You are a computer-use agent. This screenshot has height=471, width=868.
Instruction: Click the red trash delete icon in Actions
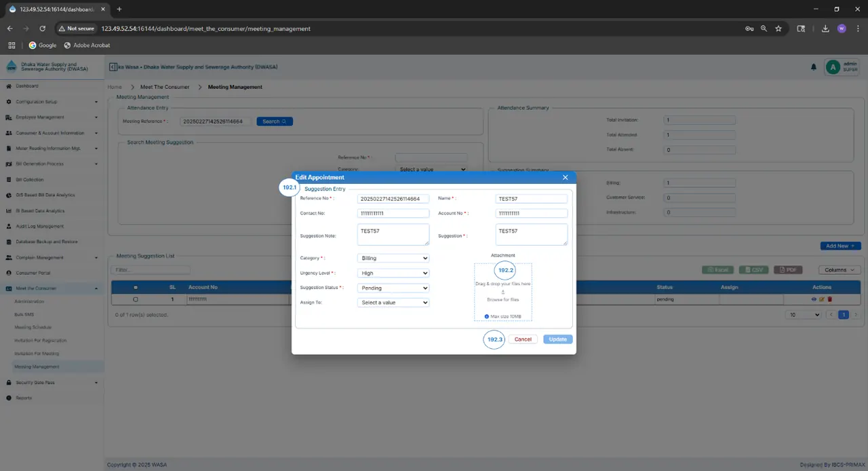pos(829,299)
